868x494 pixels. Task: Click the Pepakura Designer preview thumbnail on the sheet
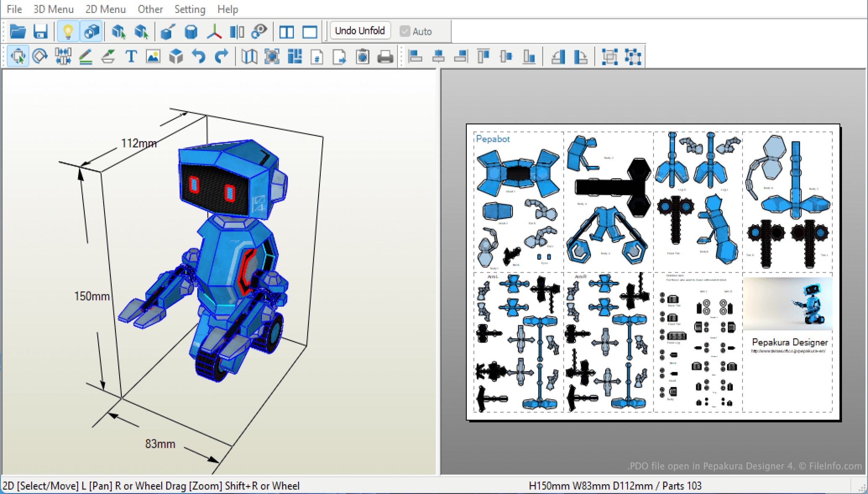tap(788, 303)
